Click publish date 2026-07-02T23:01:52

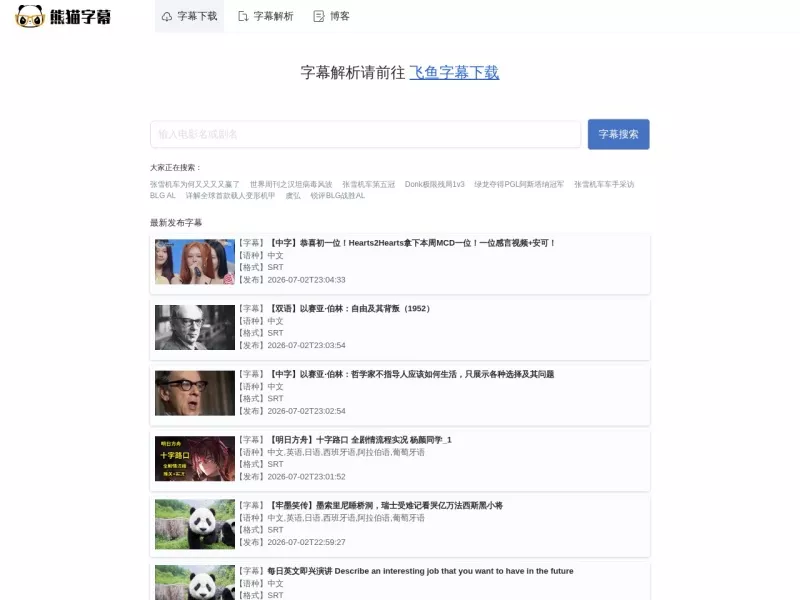coord(307,477)
